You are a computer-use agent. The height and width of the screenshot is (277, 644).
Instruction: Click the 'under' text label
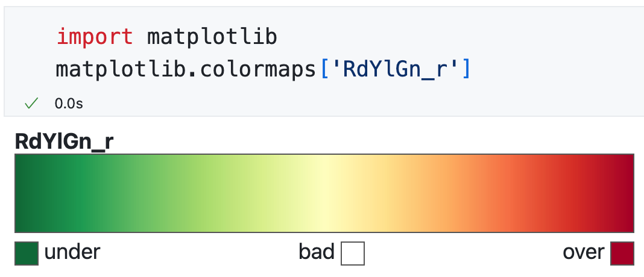[x=72, y=252]
